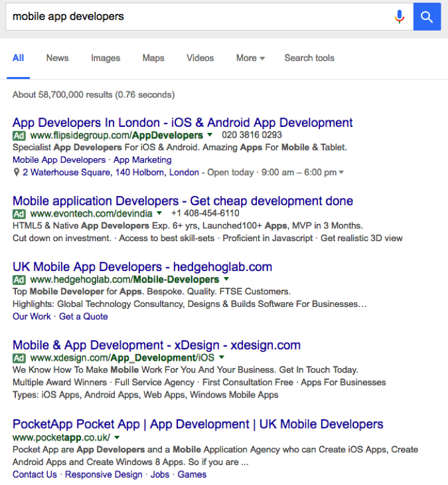448x485 pixels.
Task: Click the Contact Us sitelink
Action: click(35, 474)
